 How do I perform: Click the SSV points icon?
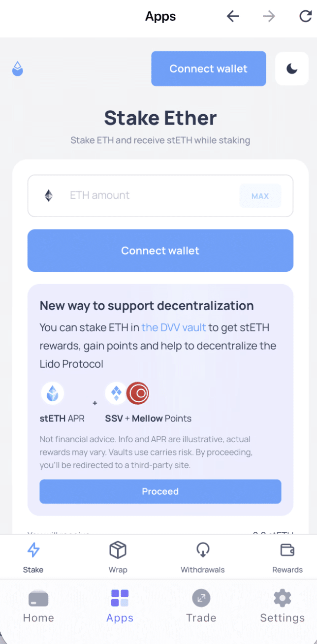tap(116, 393)
